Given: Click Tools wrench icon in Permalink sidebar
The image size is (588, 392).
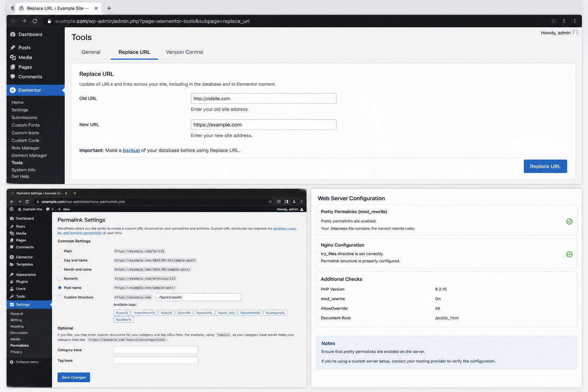Looking at the screenshot, I should coord(12,297).
